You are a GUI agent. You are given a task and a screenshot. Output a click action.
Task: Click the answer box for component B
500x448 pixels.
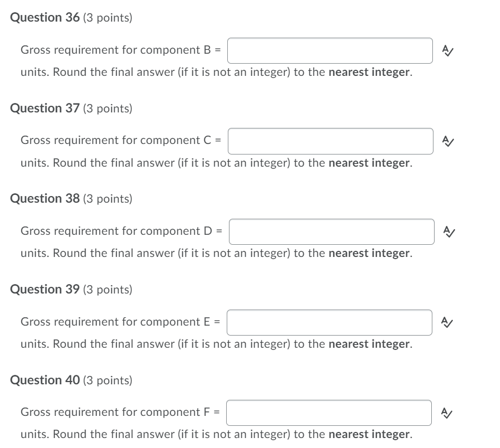click(331, 50)
